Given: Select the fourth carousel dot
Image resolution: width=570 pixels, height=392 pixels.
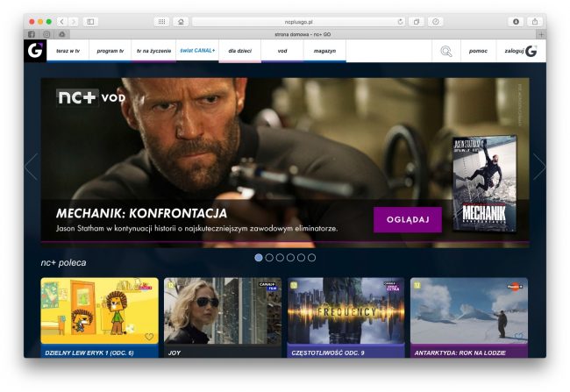Looking at the screenshot, I should (290, 258).
